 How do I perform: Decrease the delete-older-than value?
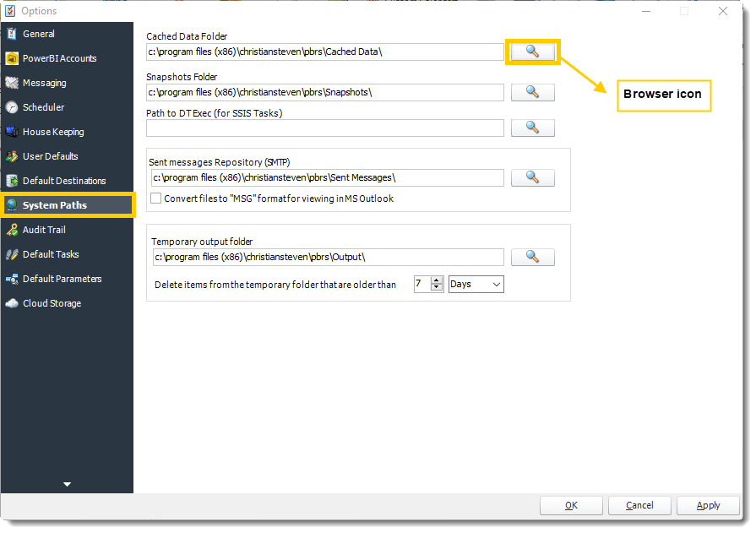point(437,287)
